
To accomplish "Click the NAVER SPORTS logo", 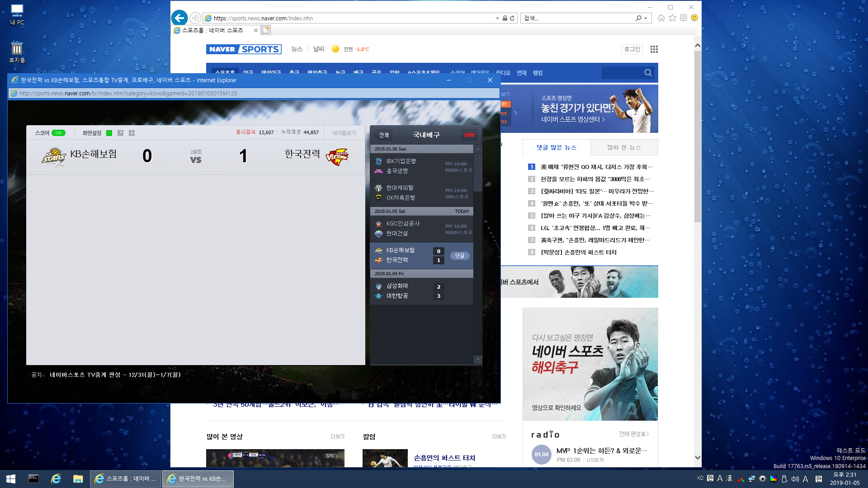I will [x=244, y=49].
